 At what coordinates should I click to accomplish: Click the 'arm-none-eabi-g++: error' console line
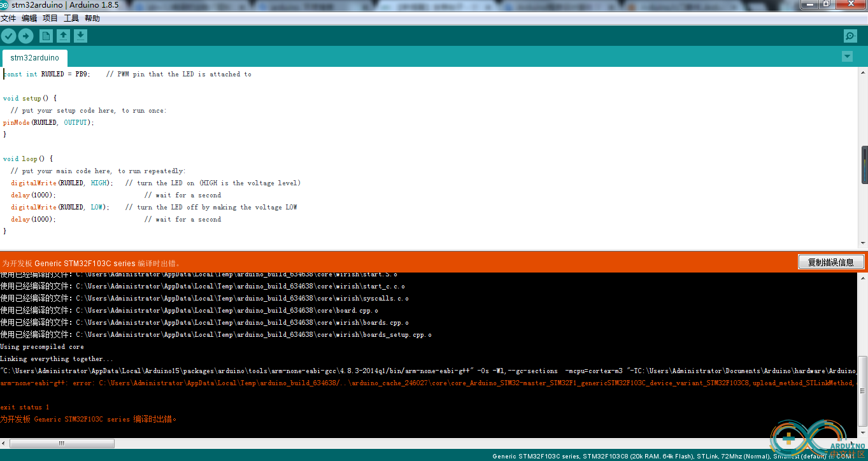pos(427,383)
